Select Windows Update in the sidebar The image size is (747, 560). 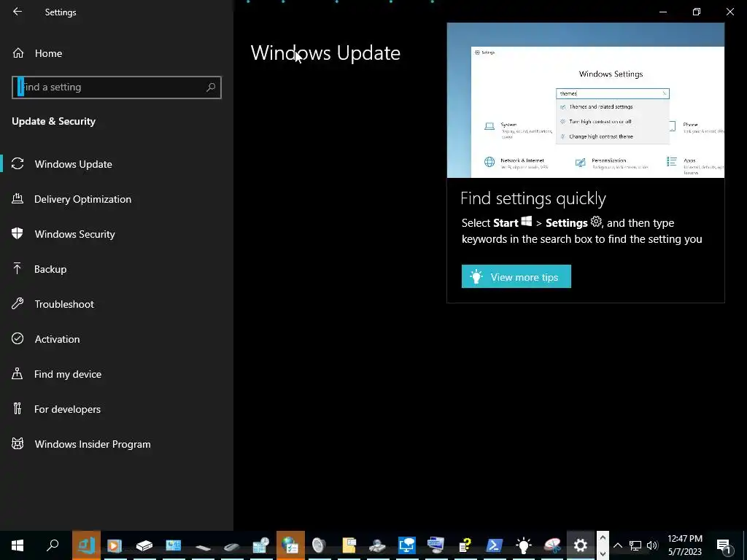[117, 164]
